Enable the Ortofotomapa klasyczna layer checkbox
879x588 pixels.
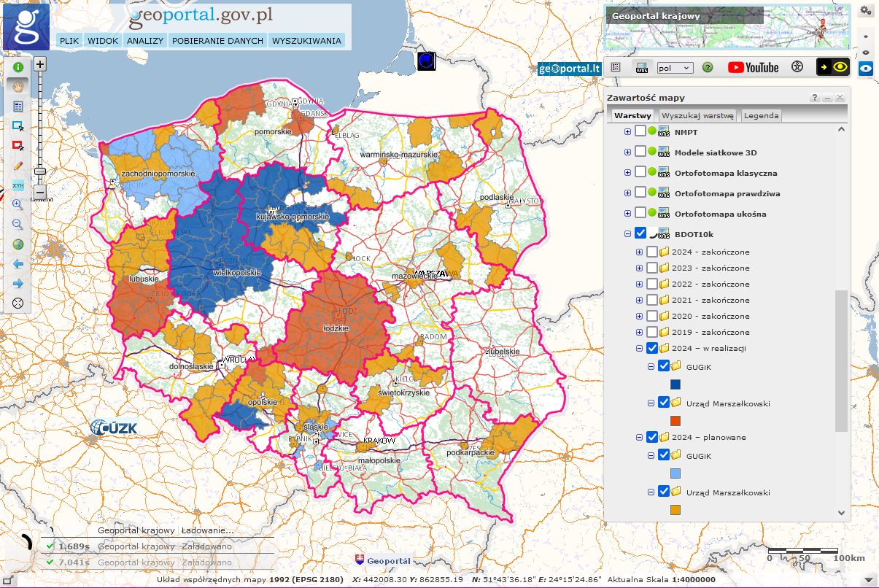(x=640, y=173)
